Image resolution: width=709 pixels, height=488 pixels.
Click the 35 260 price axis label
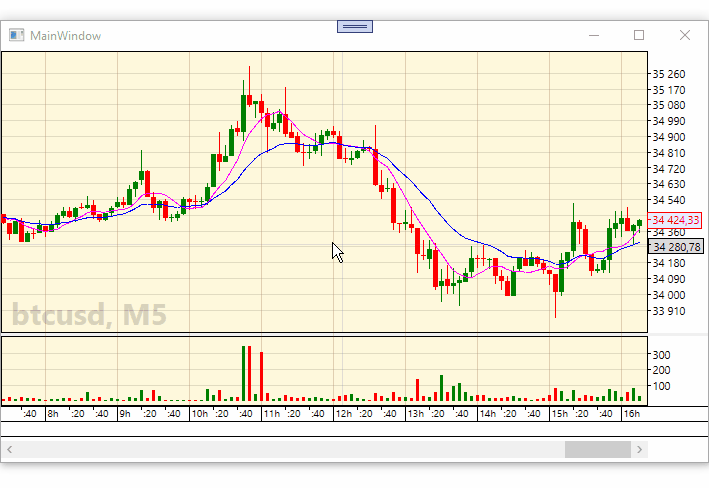click(x=669, y=74)
